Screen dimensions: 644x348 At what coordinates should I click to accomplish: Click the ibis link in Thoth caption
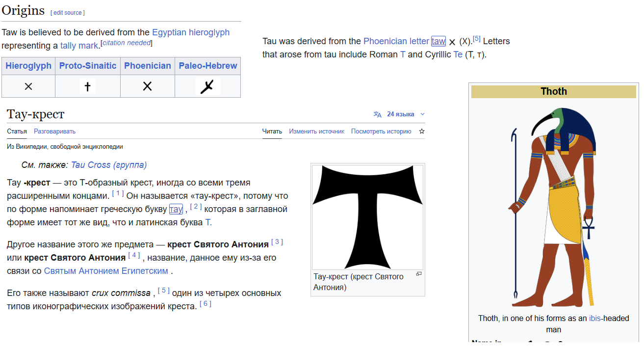[x=595, y=319]
